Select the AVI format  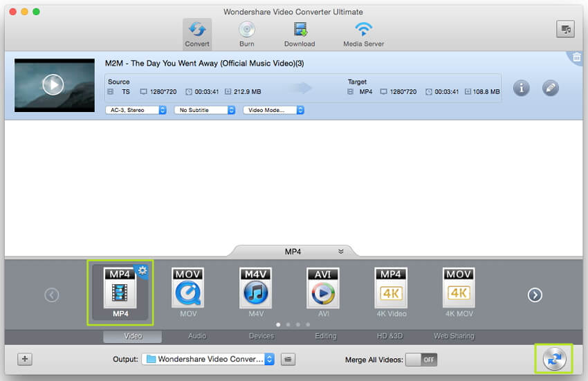pyautogui.click(x=323, y=292)
